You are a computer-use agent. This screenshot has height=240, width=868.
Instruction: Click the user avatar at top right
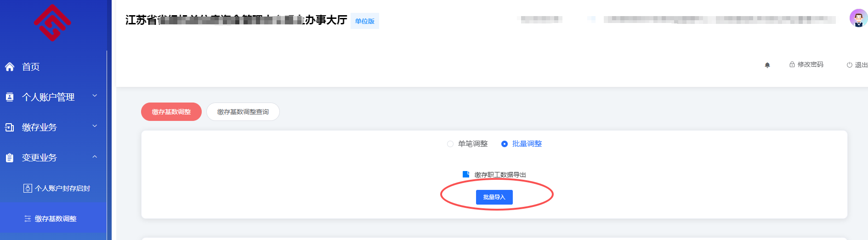(x=858, y=18)
